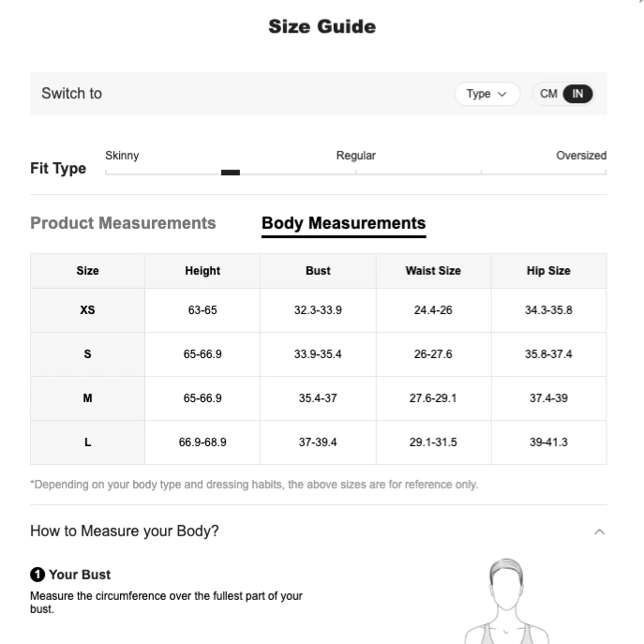Collapse How to Measure your Body section
Viewport: 644px width, 644px height.
click(x=599, y=532)
